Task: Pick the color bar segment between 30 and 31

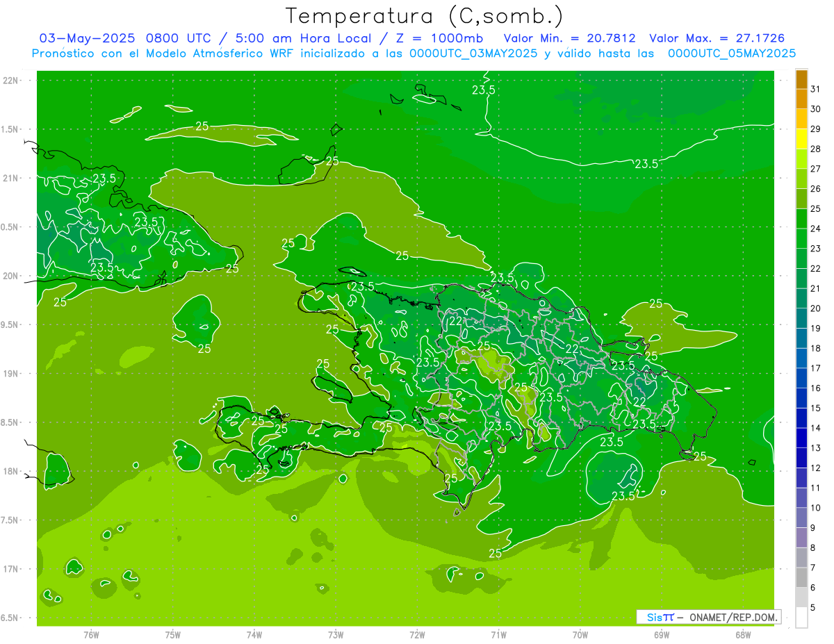Action: click(x=801, y=99)
